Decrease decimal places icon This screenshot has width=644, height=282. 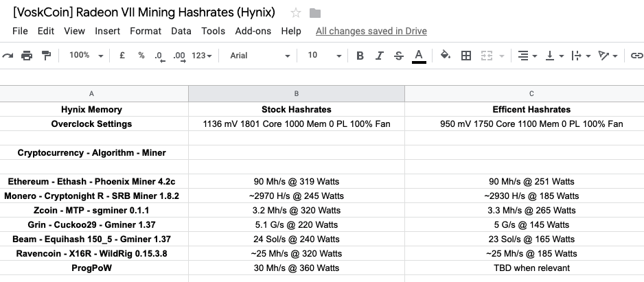[160, 56]
